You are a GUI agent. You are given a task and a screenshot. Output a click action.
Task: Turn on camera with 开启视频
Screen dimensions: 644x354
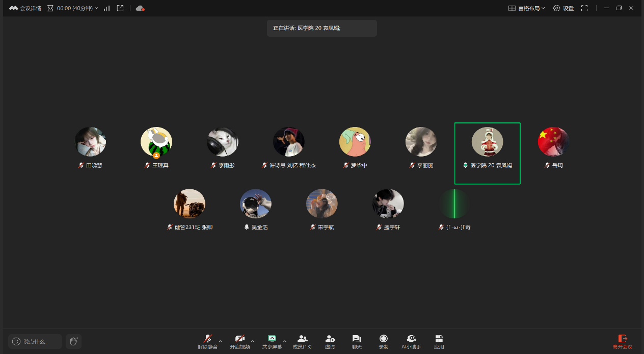[239, 342]
